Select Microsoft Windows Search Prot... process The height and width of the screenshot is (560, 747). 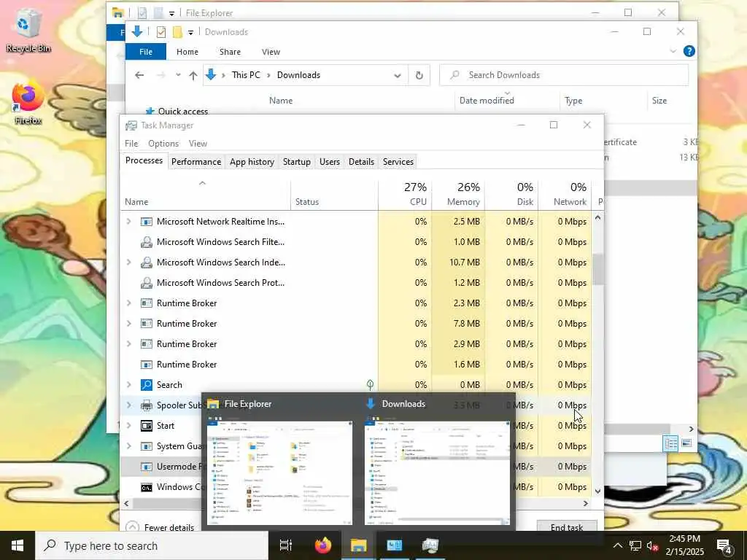(x=356, y=283)
